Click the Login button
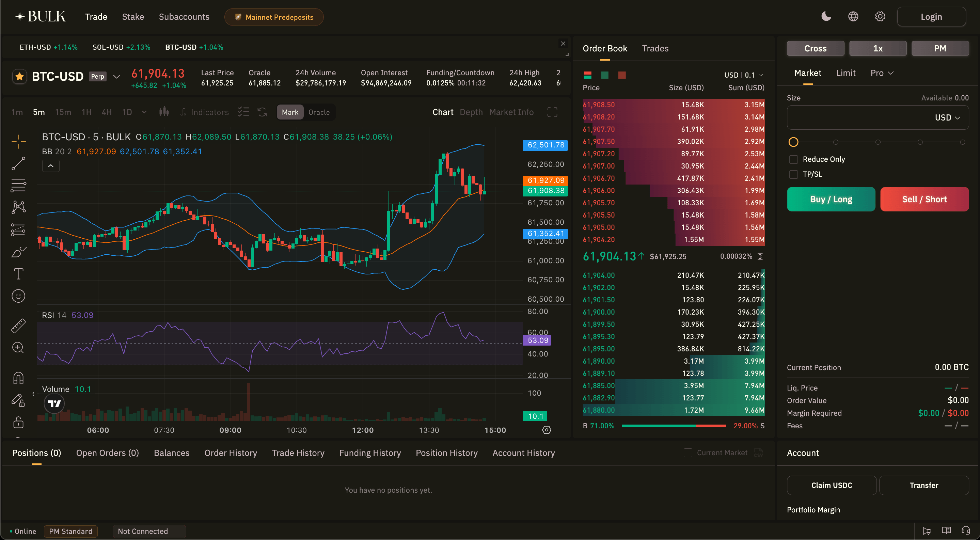This screenshot has width=980, height=540. 931,17
